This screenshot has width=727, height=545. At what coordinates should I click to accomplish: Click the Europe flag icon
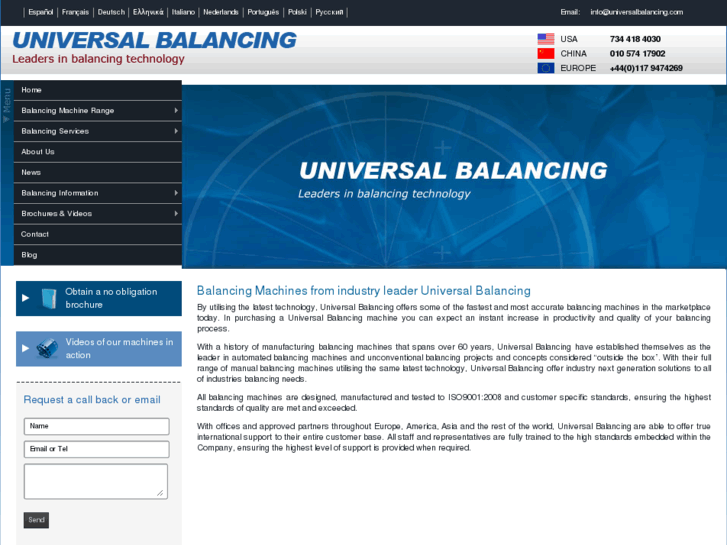[x=546, y=68]
